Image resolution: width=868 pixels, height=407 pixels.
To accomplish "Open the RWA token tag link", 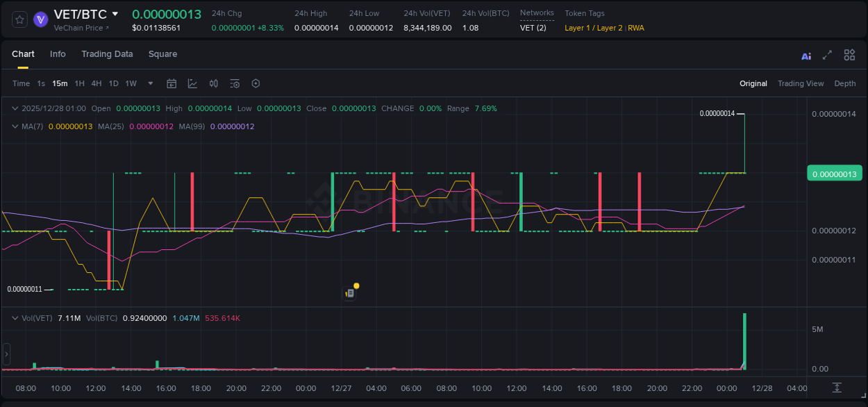I will click(636, 28).
